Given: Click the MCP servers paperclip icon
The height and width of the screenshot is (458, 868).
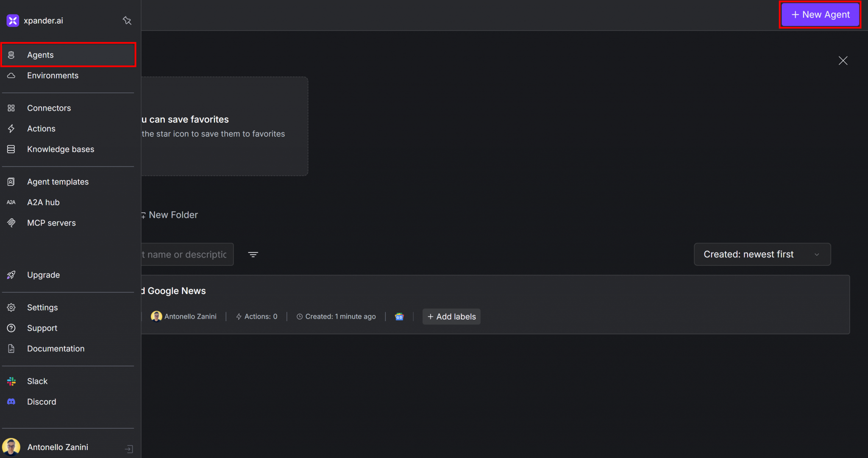Looking at the screenshot, I should 11,222.
